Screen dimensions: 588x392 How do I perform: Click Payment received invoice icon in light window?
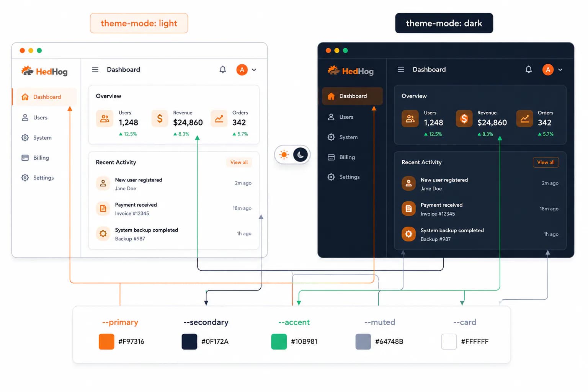[103, 209]
